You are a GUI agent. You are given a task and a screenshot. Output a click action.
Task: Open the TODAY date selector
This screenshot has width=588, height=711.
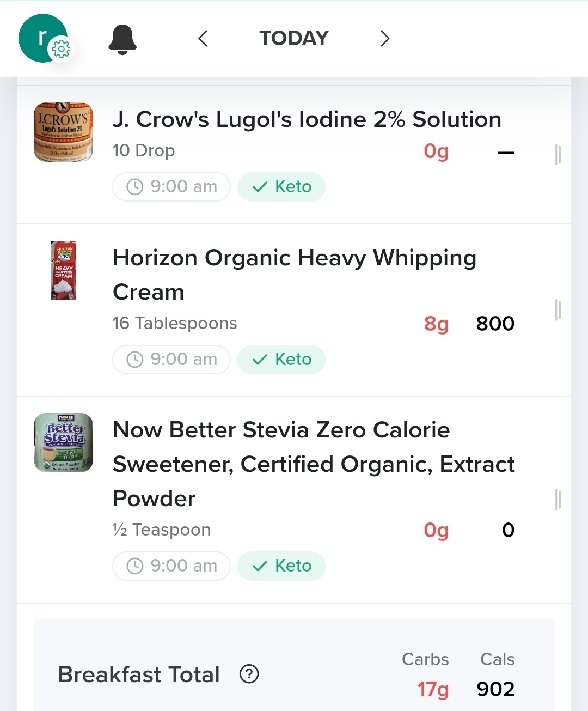coord(294,39)
